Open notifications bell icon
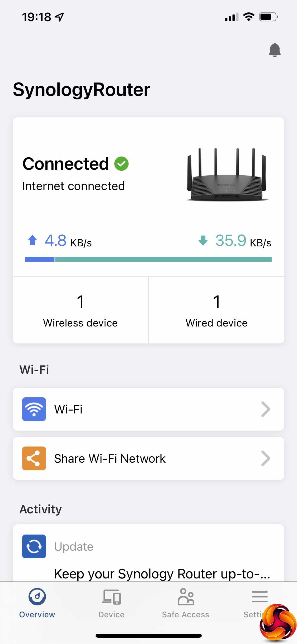297x644 pixels. [x=275, y=50]
